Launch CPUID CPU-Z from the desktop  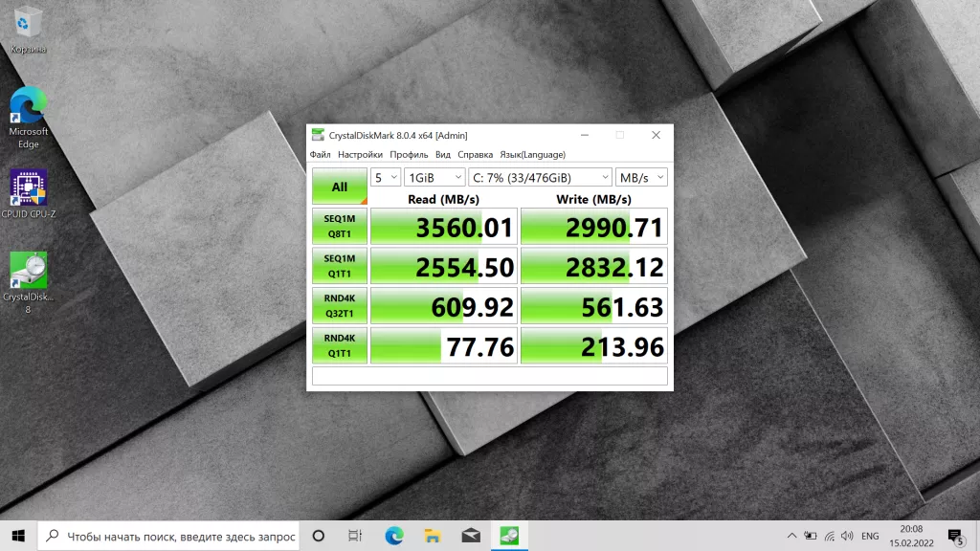click(28, 187)
